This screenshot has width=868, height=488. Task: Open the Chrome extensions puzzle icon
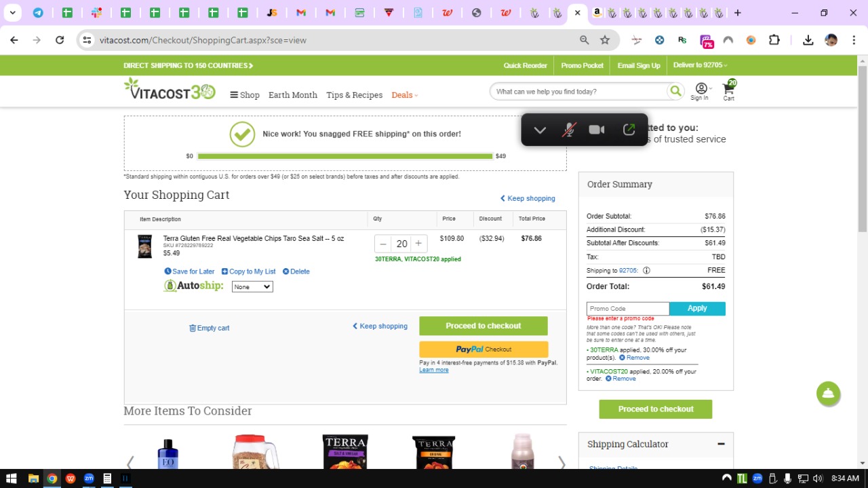774,40
